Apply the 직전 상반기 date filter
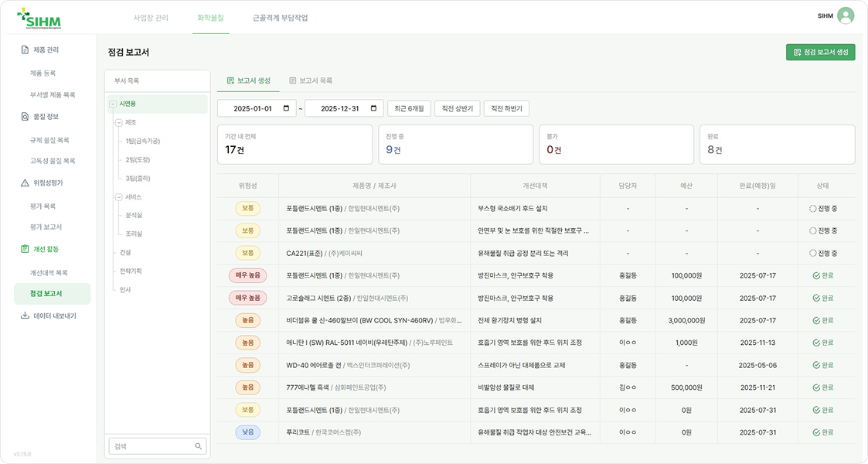The width and height of the screenshot is (868, 464). 458,108
